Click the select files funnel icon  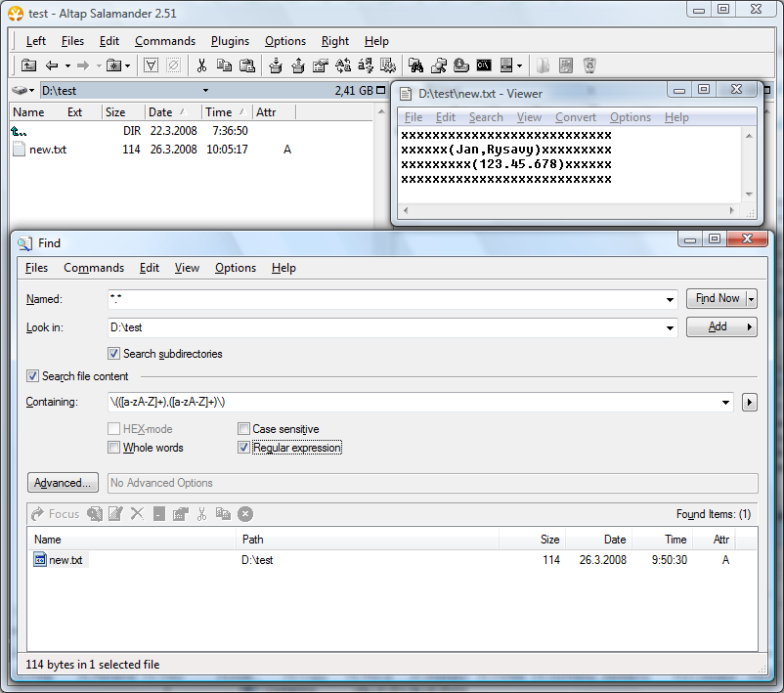pos(151,65)
